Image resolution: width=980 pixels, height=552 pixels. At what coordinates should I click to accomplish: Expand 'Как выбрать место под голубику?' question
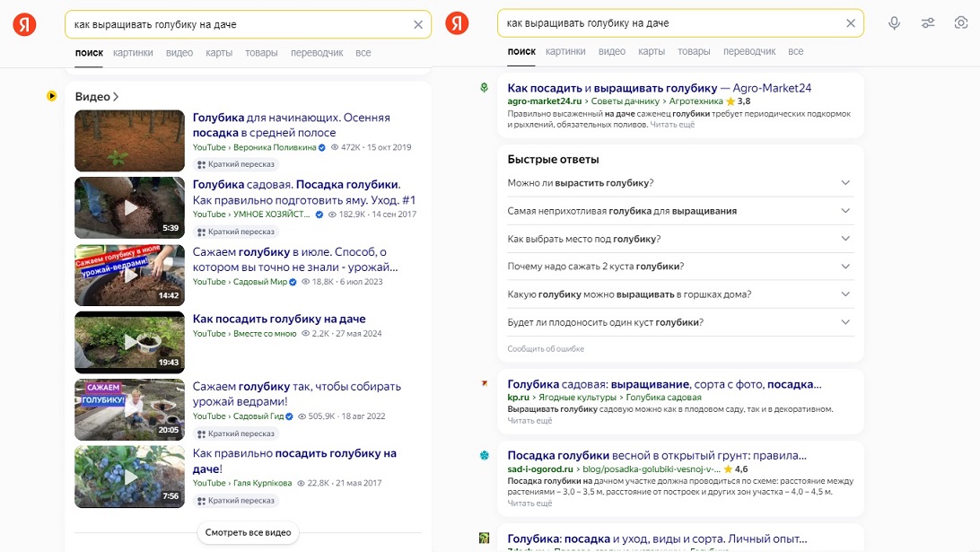click(844, 239)
